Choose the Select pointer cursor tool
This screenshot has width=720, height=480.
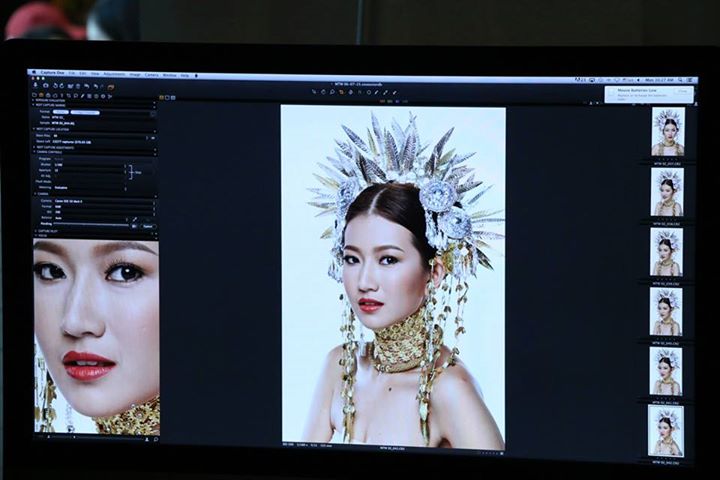point(314,92)
